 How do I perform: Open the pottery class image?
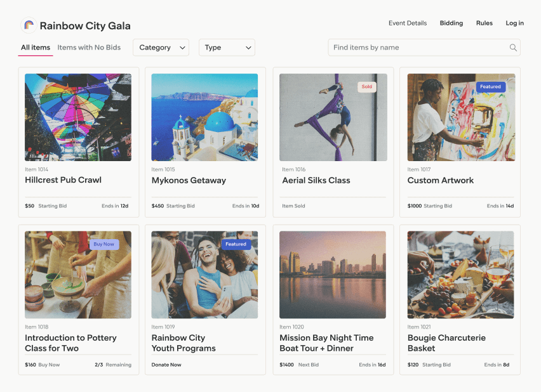tap(78, 275)
